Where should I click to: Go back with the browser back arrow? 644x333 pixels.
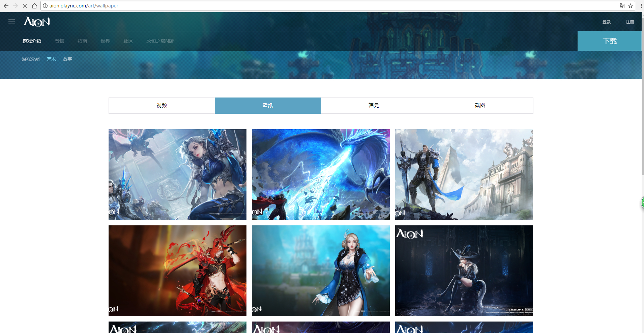click(6, 6)
